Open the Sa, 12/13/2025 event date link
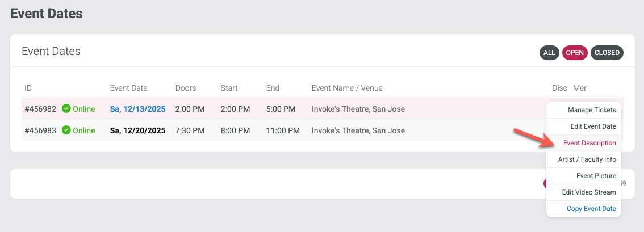This screenshot has width=644, height=232. 137,109
